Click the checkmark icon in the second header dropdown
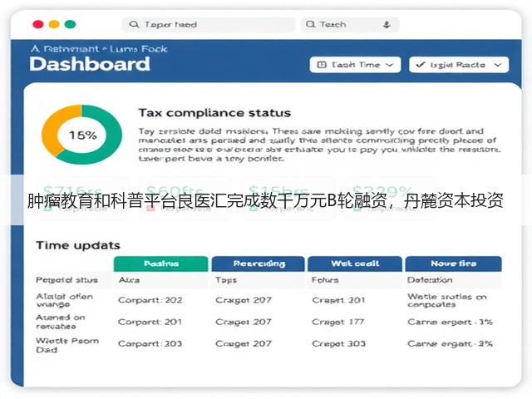The image size is (532, 399). 421,65
